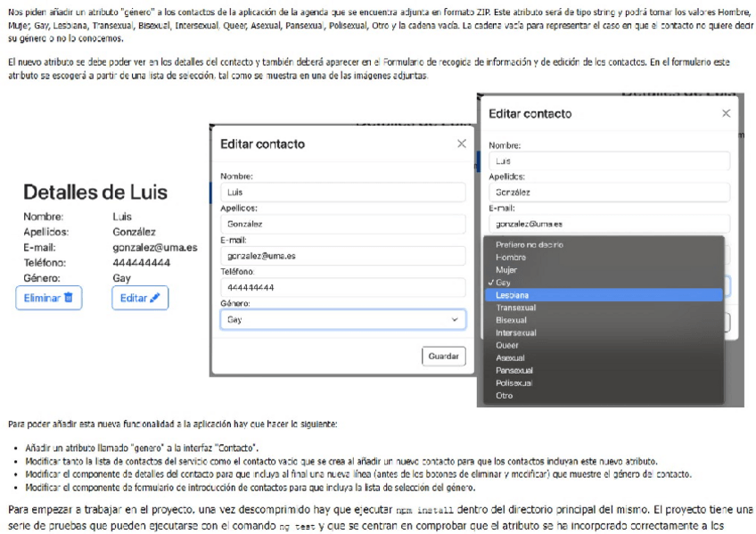Select 'Intersexual' in the gender list
This screenshot has width=756, height=534.
pyautogui.click(x=604, y=333)
